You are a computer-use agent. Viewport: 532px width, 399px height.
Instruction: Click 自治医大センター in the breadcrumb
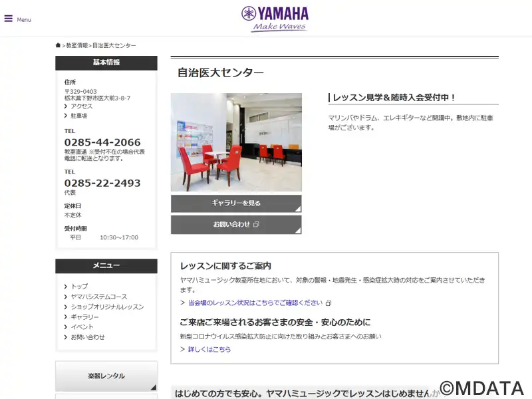point(114,45)
